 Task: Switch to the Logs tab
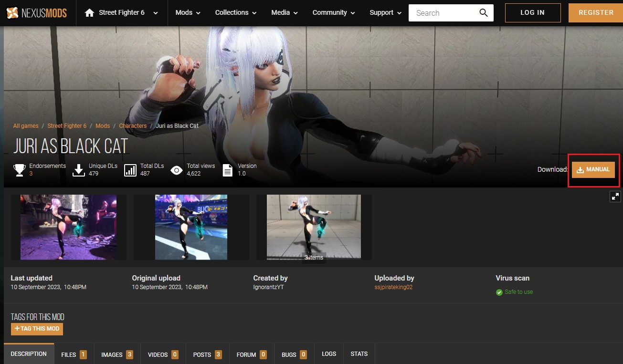pos(329,354)
